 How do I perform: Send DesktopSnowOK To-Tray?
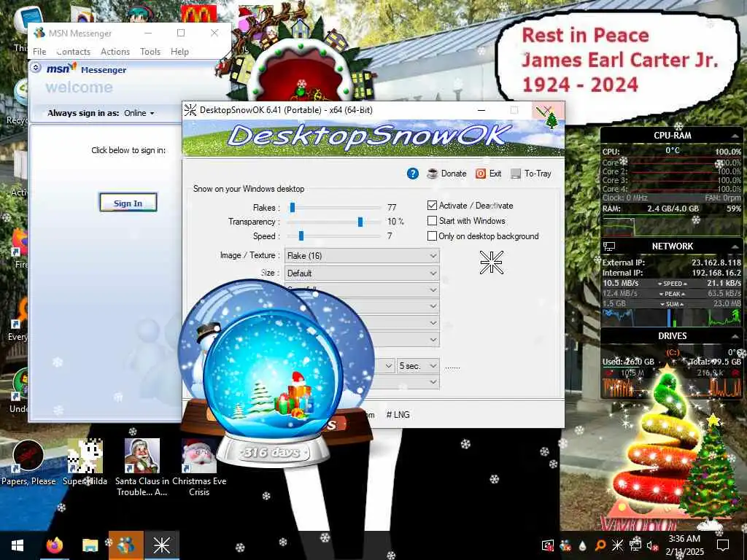click(531, 174)
